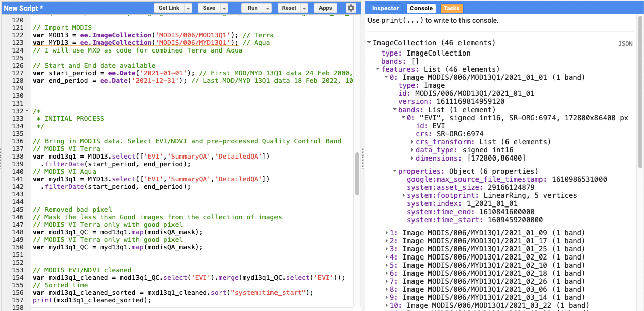Click the Apps button
644x311 pixels.
[326, 8]
